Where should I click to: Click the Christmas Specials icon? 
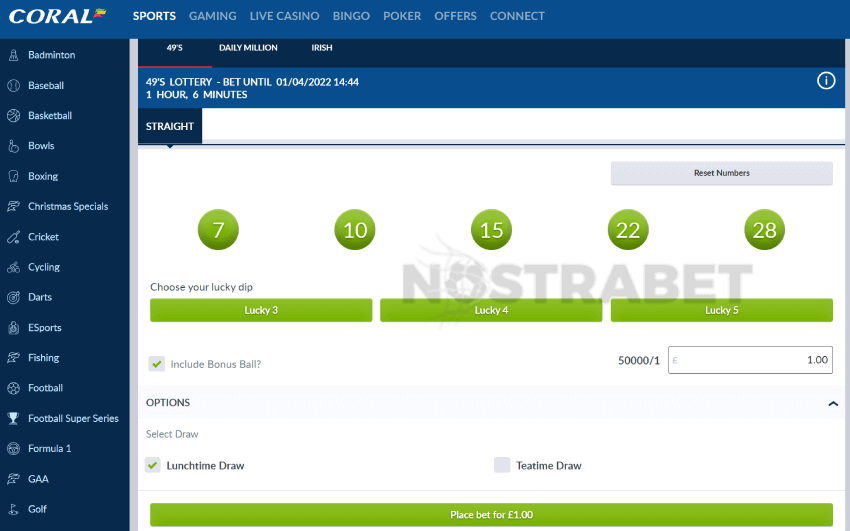[14, 206]
